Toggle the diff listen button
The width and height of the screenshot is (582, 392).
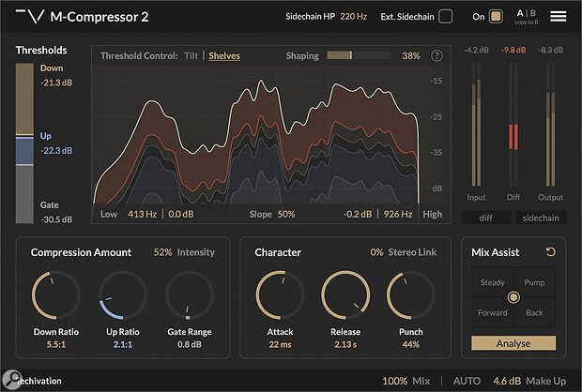coord(486,218)
